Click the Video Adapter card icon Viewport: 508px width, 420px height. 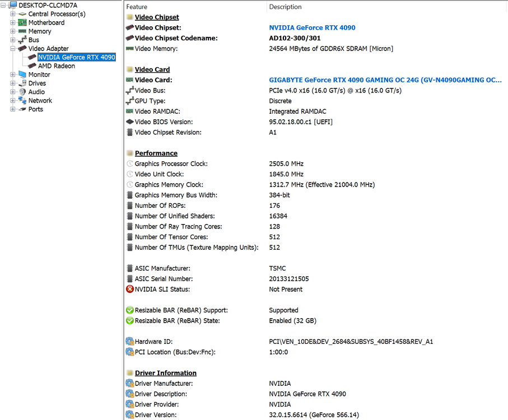click(22, 49)
